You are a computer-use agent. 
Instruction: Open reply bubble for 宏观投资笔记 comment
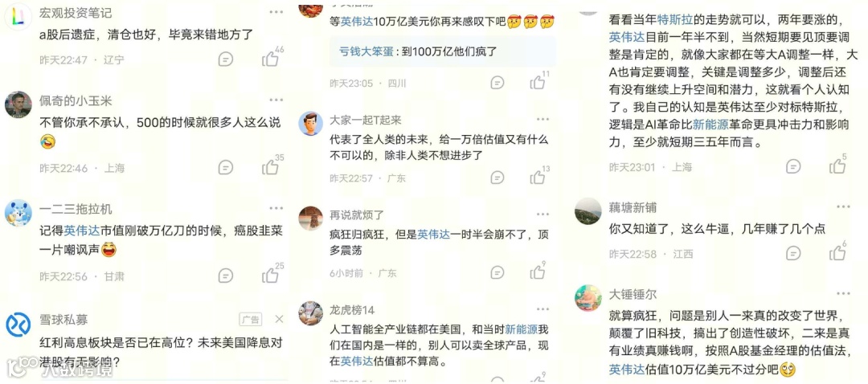[225, 59]
